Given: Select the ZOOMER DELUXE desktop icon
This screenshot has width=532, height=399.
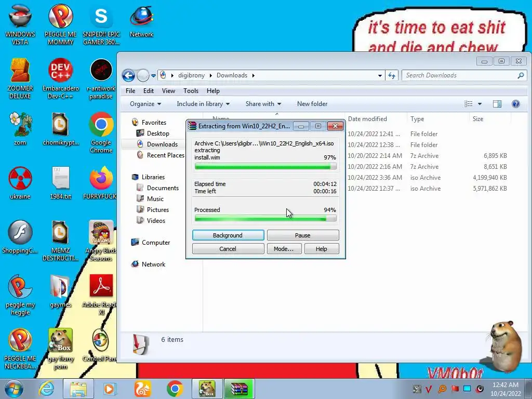Looking at the screenshot, I should point(20,79).
